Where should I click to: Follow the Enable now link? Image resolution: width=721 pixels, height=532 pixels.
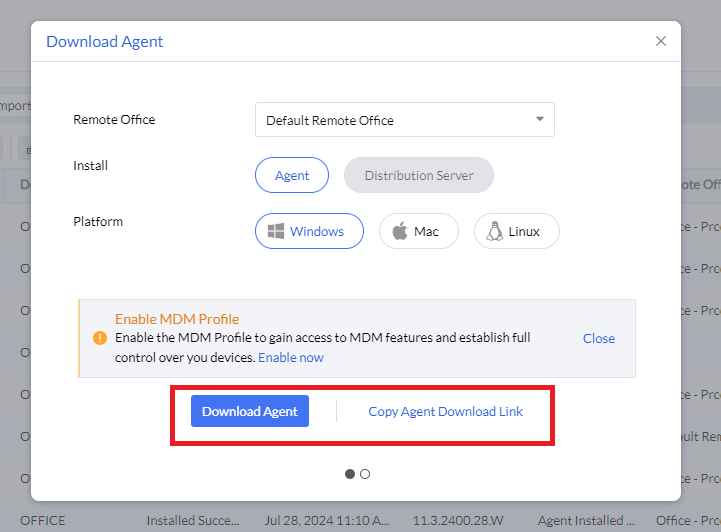coord(291,357)
